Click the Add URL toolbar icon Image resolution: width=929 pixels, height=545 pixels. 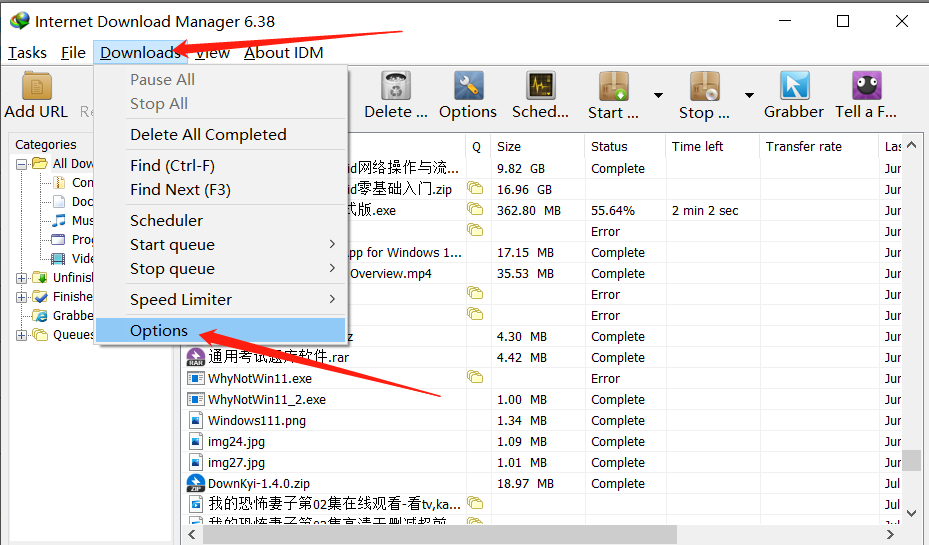click(36, 87)
